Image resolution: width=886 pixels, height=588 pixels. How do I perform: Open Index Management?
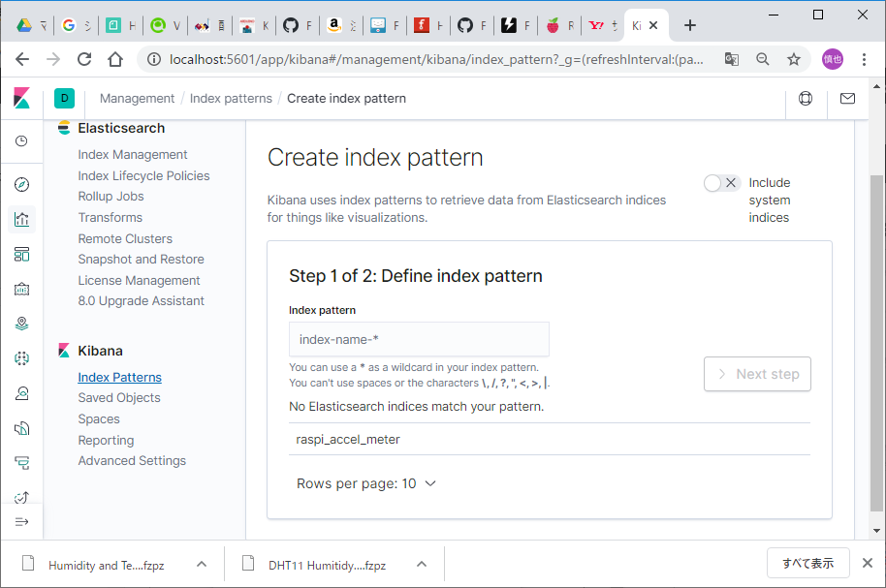(x=133, y=155)
